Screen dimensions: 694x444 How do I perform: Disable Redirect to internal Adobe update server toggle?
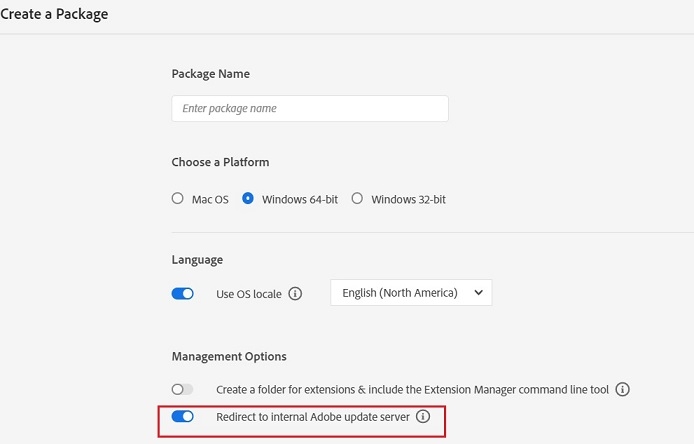(183, 417)
